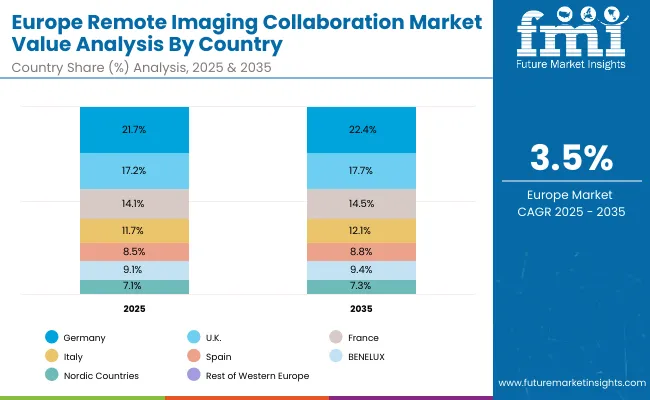Click the BENELUX legend color dot
Viewport: 650px width, 400px height.
click(336, 356)
